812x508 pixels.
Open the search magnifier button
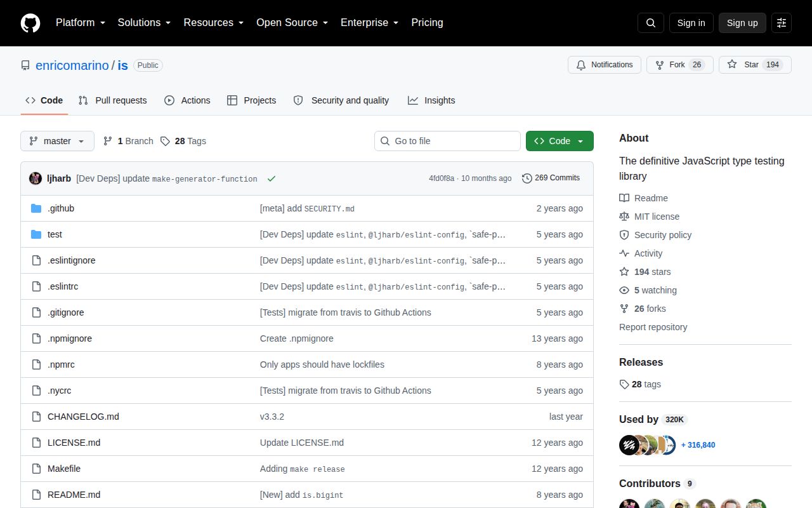point(651,23)
